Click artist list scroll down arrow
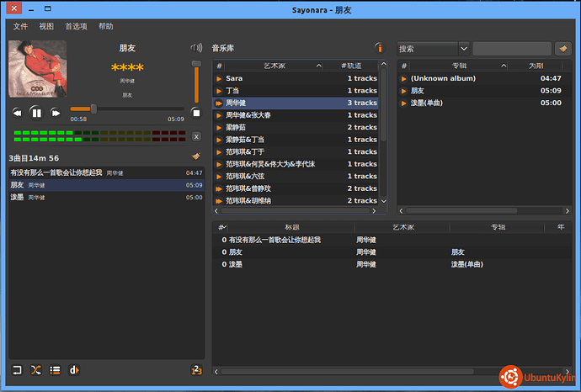This screenshot has height=392, width=581. click(x=383, y=201)
